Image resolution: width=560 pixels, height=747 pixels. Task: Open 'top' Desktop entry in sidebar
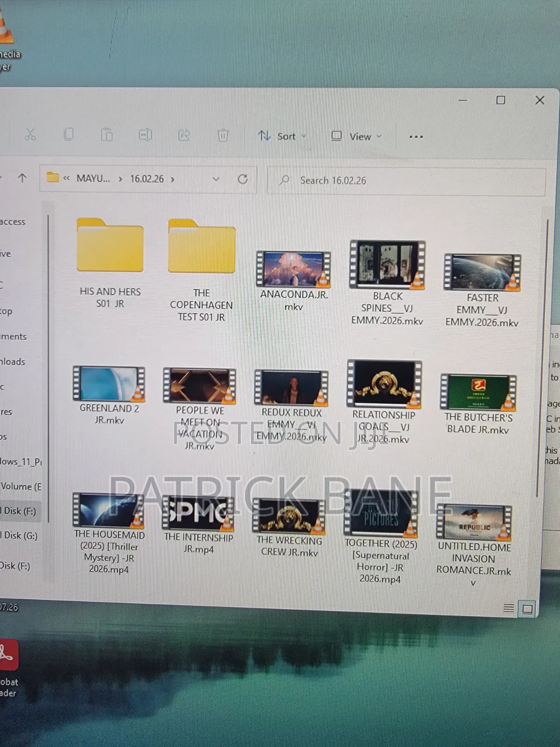click(x=7, y=311)
